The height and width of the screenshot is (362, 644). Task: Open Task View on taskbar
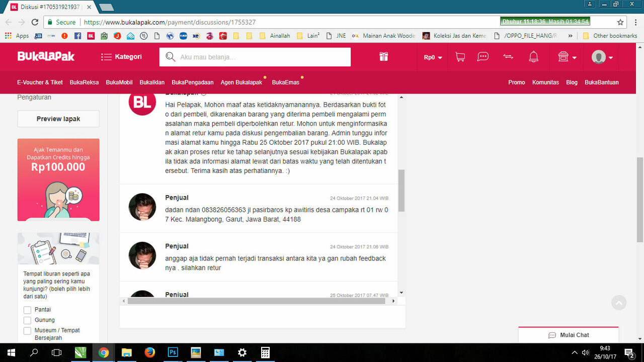(x=57, y=352)
